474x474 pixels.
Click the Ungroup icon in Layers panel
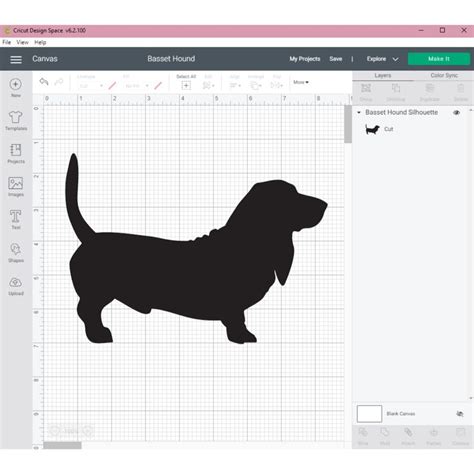tap(396, 88)
